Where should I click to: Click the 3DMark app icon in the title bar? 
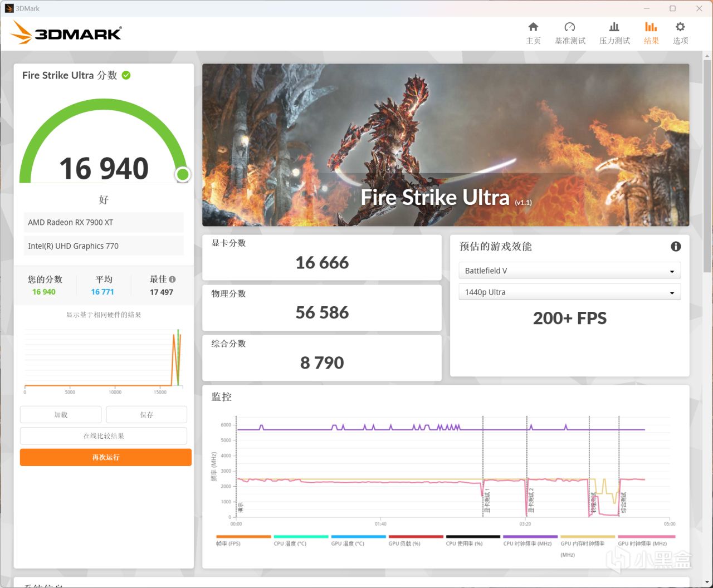click(9, 8)
